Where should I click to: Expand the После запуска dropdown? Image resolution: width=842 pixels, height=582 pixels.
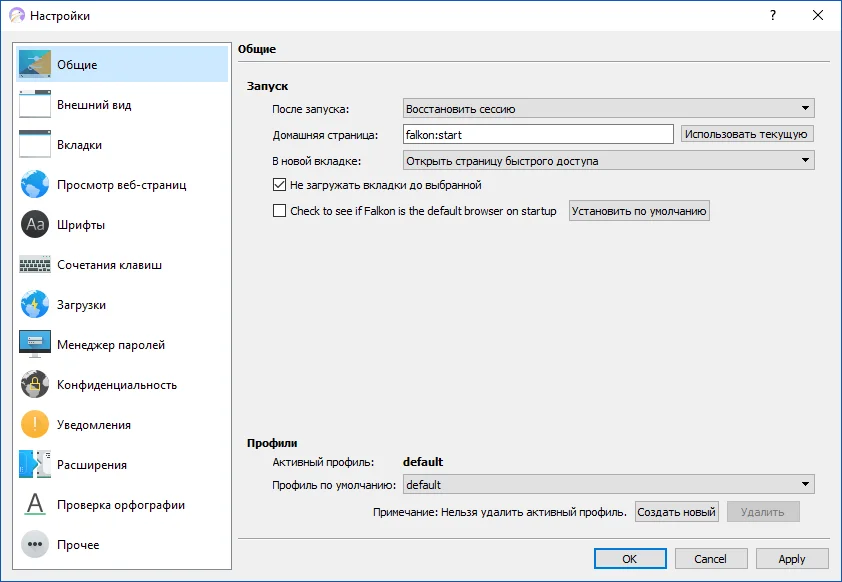coord(608,108)
